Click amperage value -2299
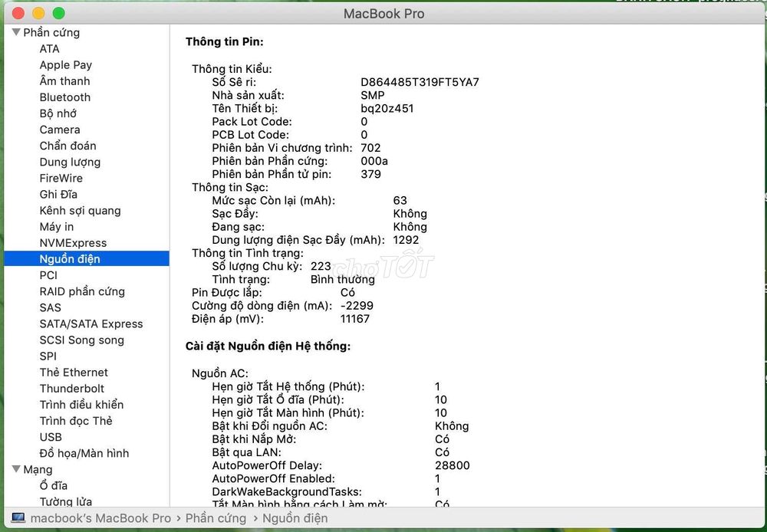Viewport: 767px width, 532px height. [357, 306]
